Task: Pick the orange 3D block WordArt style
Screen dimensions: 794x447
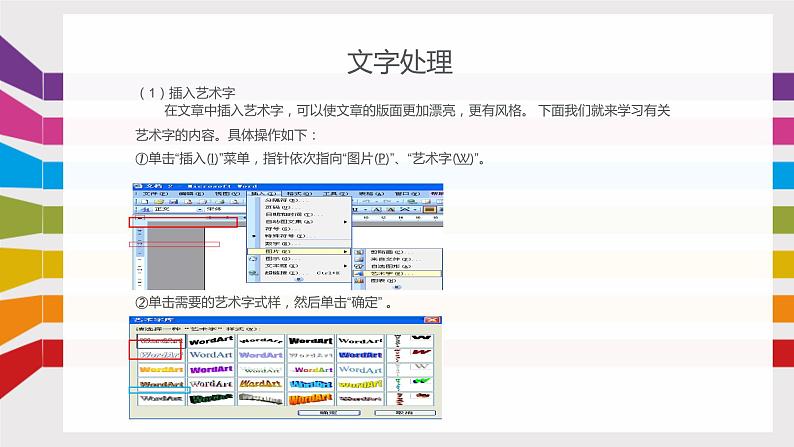Action: coord(310,399)
